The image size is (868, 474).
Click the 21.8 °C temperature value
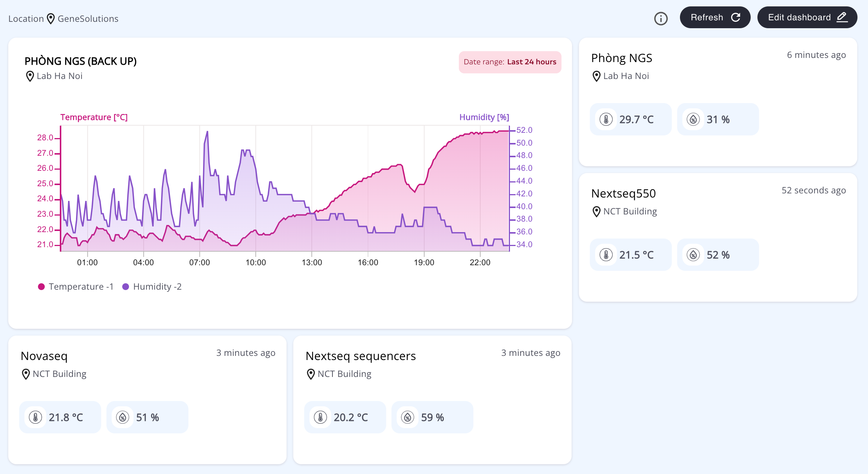66,418
